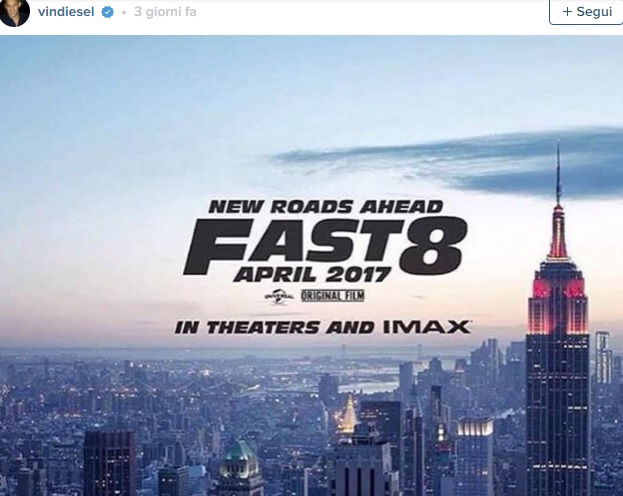Screen dimensions: 623x496
Task: Click the IMAX logo on the poster
Action: click(x=427, y=327)
